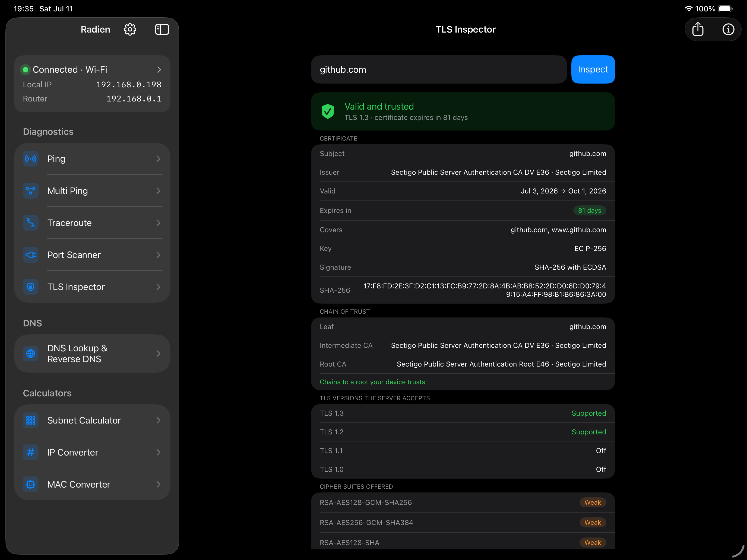Click TLS 1.0 Off status

[601, 470]
